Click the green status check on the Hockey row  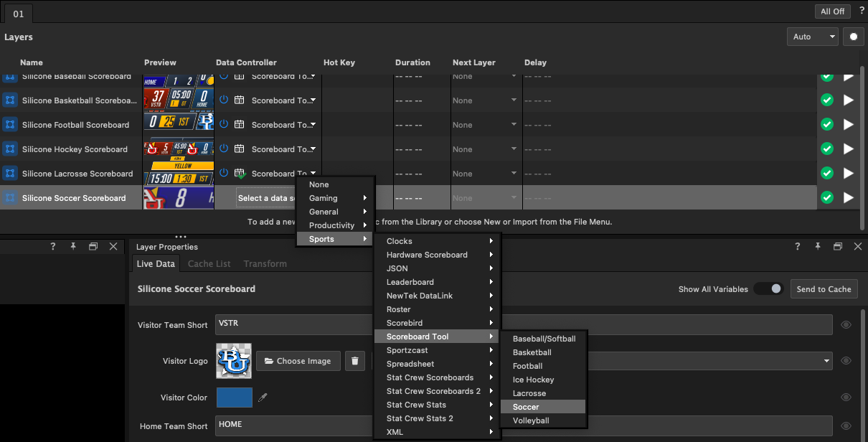tap(827, 149)
